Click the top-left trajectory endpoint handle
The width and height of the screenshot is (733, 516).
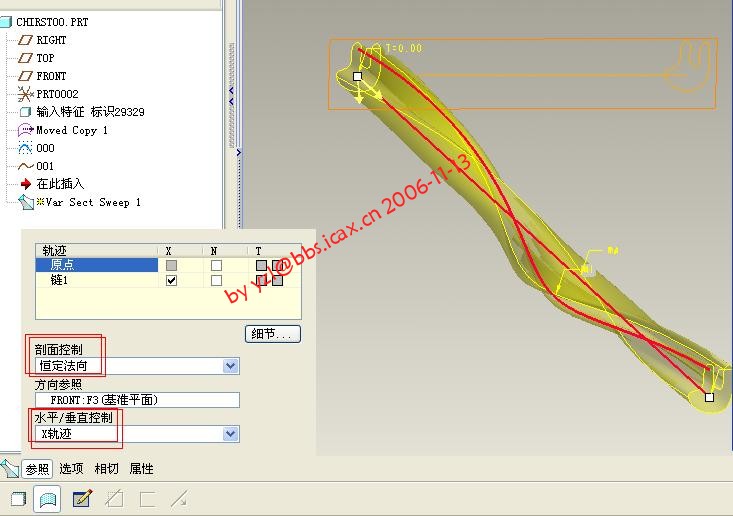(358, 76)
